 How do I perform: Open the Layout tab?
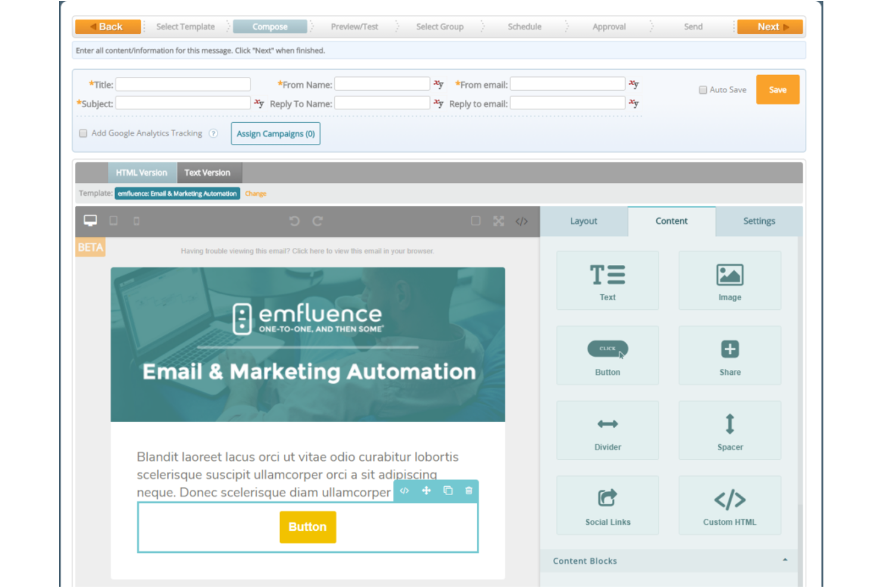click(x=583, y=221)
